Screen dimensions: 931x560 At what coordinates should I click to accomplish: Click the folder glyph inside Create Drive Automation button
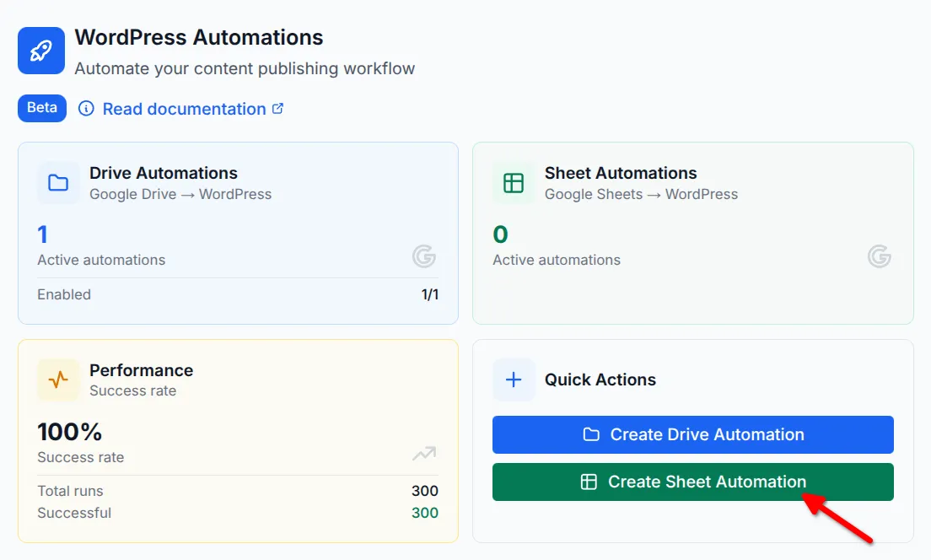pyautogui.click(x=592, y=434)
